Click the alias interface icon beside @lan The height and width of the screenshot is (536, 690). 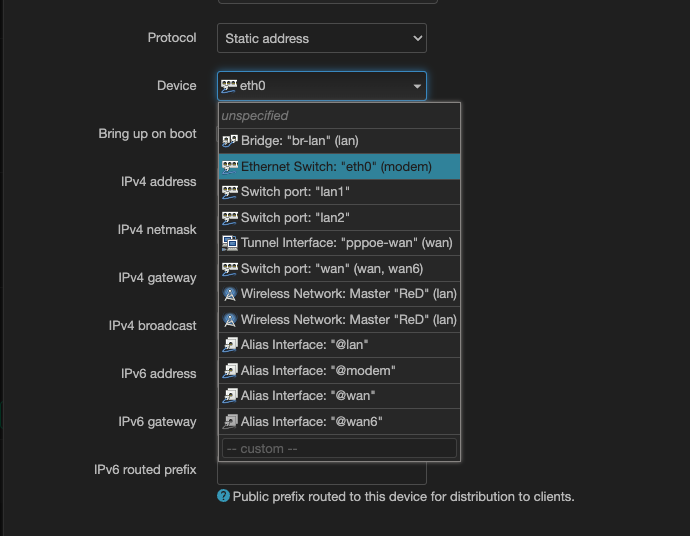click(x=230, y=345)
